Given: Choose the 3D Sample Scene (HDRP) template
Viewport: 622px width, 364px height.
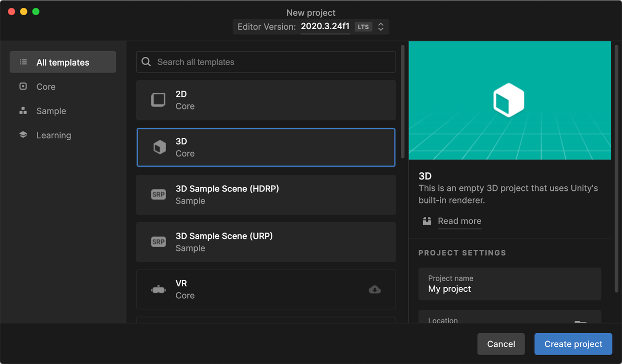Looking at the screenshot, I should coord(266,195).
